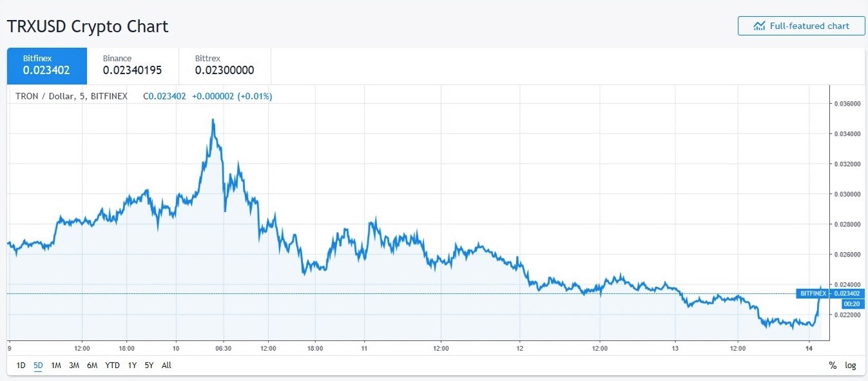Choose the 3M time range
The width and height of the screenshot is (868, 381).
[74, 366]
